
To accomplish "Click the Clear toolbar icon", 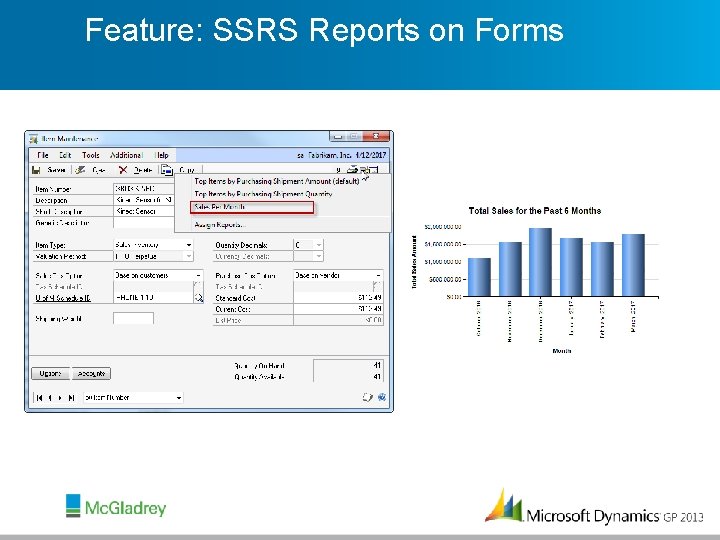I will 80,170.
